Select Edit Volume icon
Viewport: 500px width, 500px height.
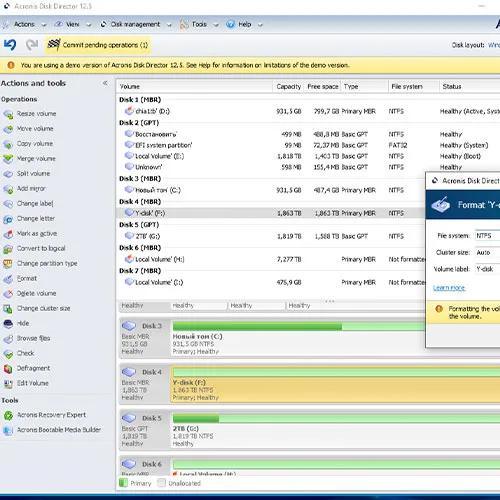pyautogui.click(x=8, y=384)
